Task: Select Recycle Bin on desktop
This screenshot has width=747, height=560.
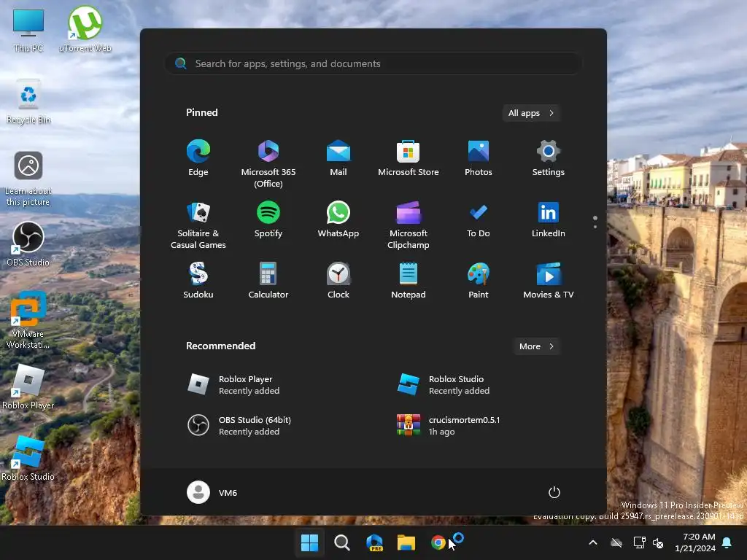Action: tap(28, 101)
